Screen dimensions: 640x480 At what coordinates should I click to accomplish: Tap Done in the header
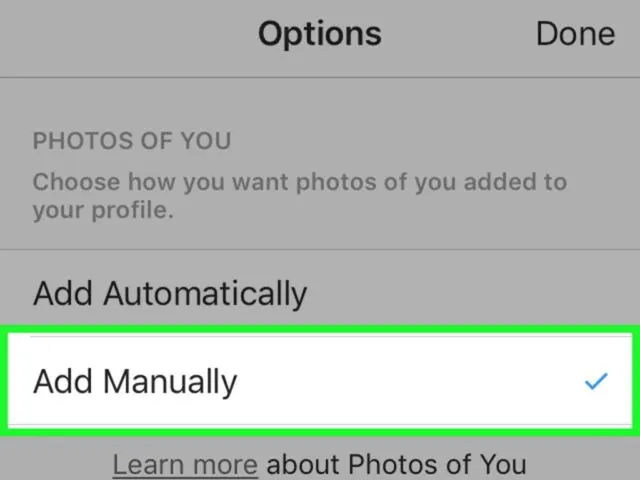point(575,33)
